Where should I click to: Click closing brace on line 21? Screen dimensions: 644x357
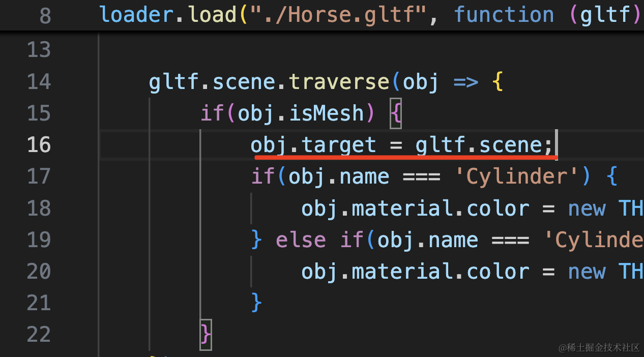coord(257,303)
